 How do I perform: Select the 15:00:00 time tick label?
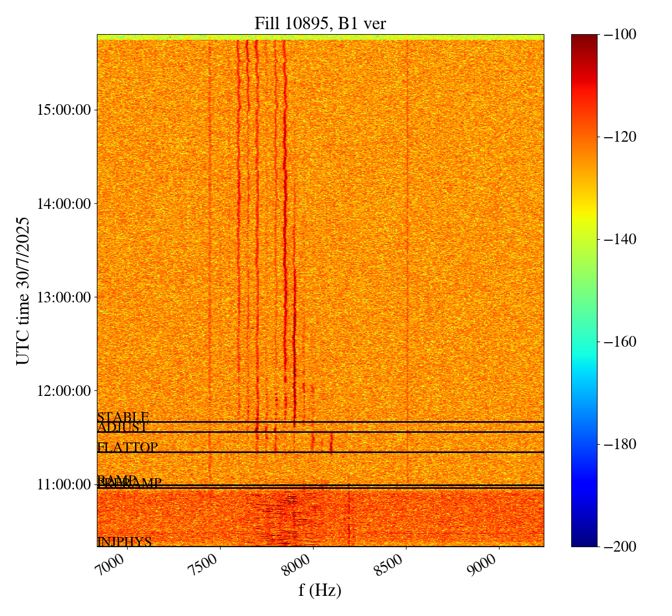(x=64, y=110)
